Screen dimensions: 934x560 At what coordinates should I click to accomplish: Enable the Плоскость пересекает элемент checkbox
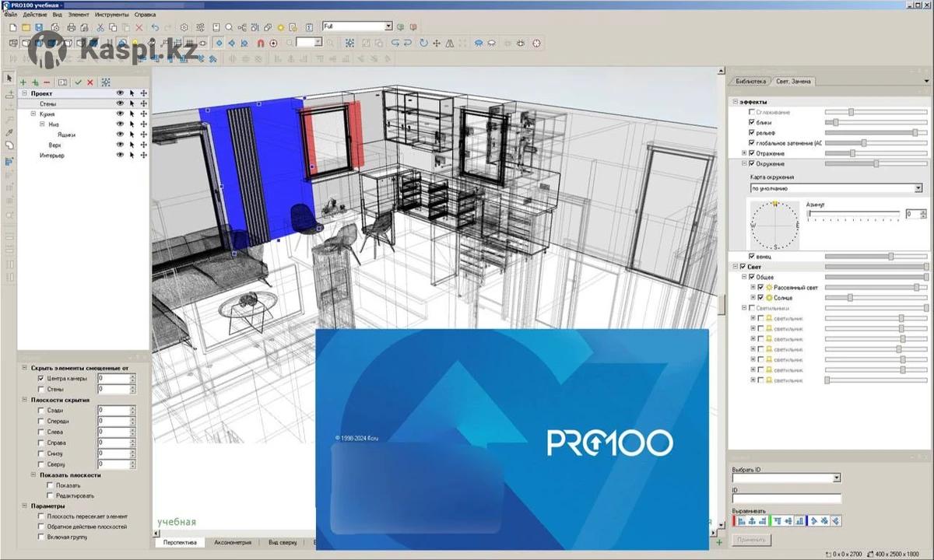coord(41,516)
